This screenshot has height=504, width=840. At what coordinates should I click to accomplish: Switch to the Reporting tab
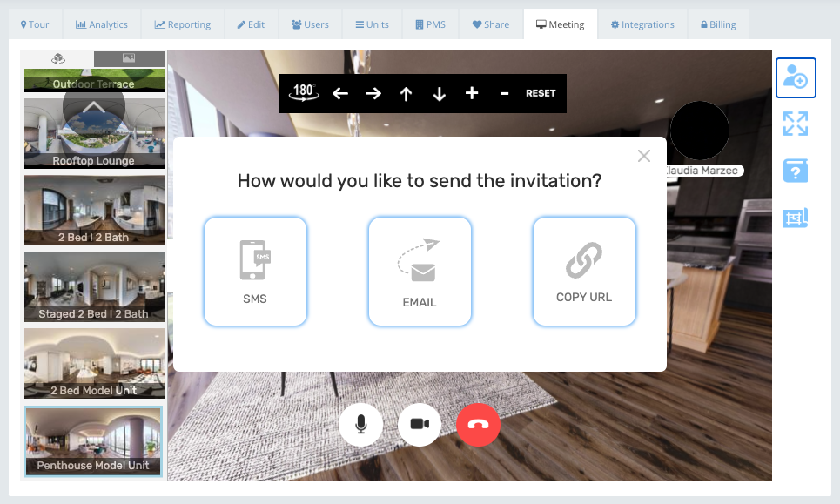(x=183, y=24)
